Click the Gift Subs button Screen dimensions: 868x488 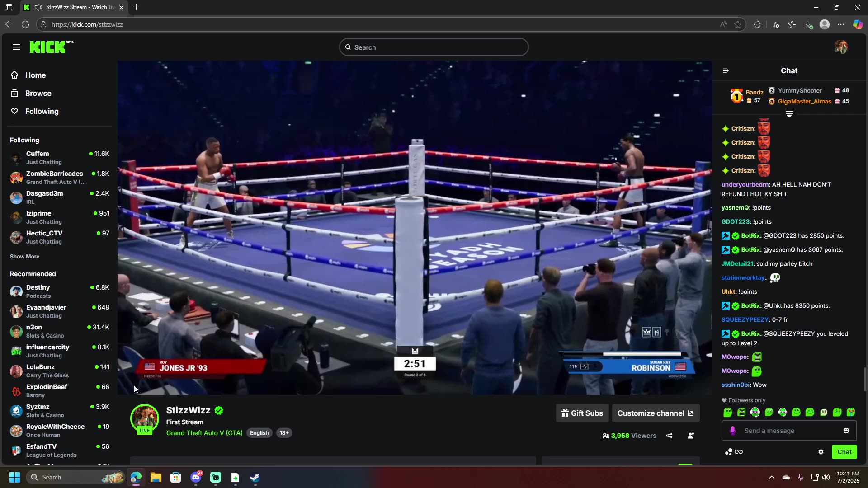(582, 413)
